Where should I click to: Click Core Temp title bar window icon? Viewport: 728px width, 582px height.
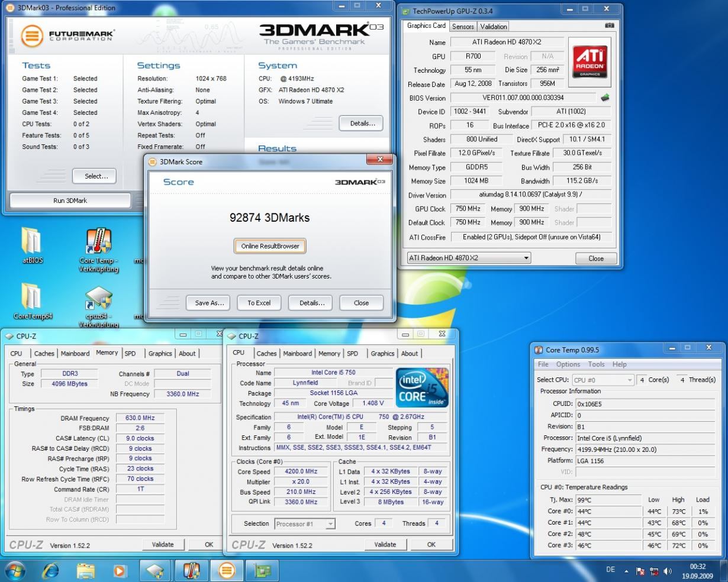[x=539, y=350]
